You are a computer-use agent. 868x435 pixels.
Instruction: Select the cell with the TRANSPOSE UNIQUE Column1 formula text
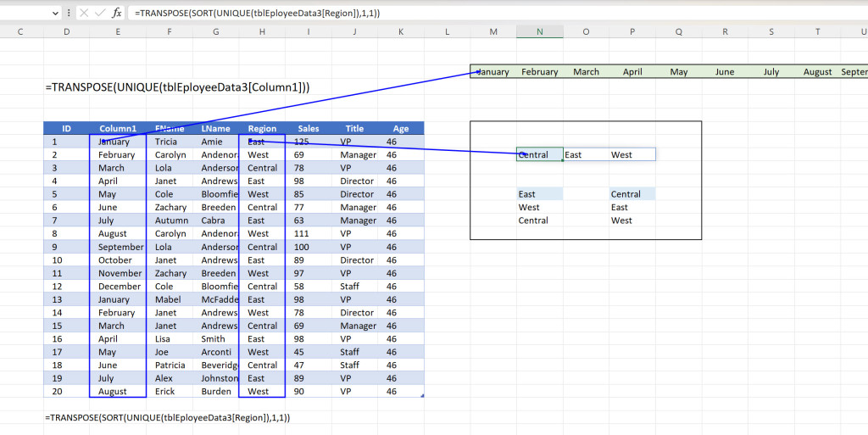click(178, 86)
